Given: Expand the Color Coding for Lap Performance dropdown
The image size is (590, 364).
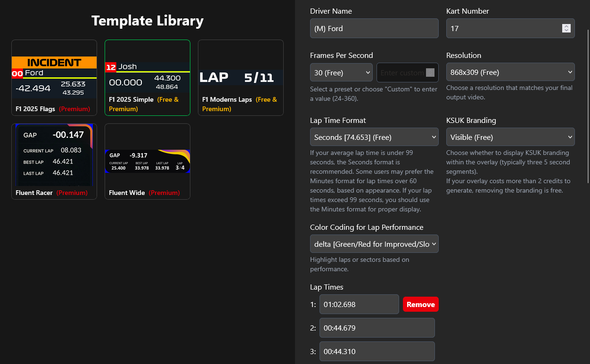Looking at the screenshot, I should (x=374, y=244).
